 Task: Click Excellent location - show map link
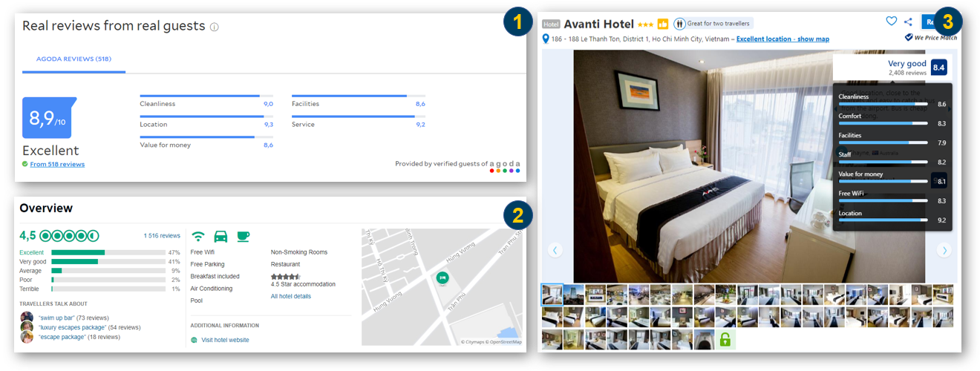pyautogui.click(x=783, y=39)
